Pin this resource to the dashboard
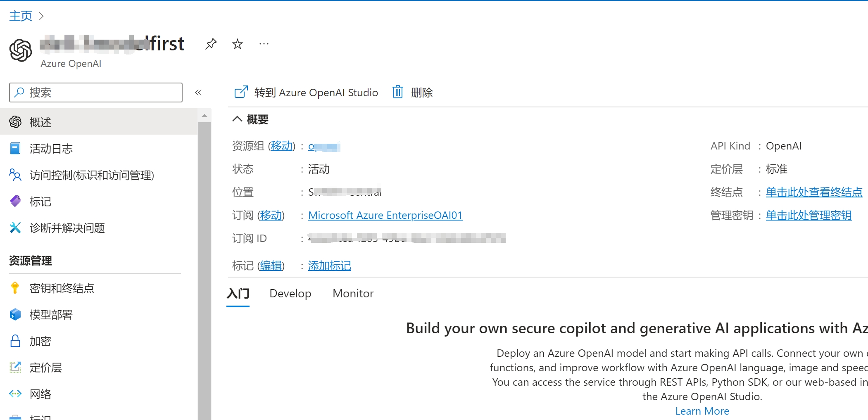The width and height of the screenshot is (868, 420). point(211,44)
